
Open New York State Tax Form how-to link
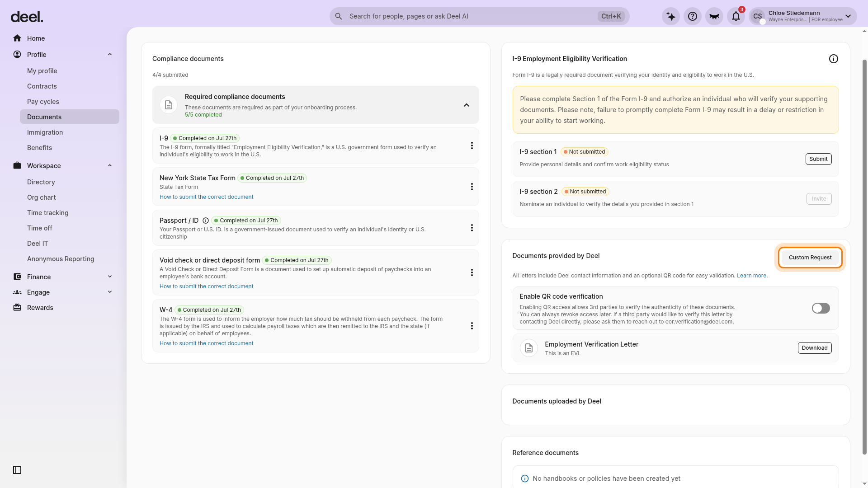206,197
